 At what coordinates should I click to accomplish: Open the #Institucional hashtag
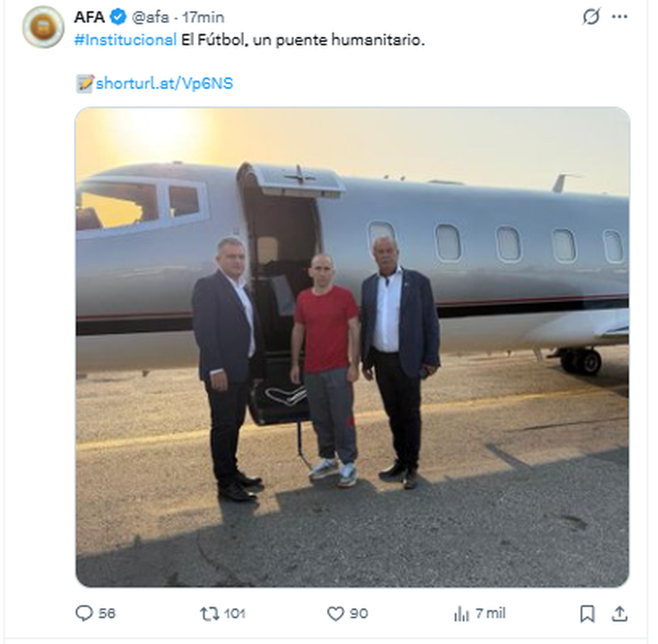(126, 40)
